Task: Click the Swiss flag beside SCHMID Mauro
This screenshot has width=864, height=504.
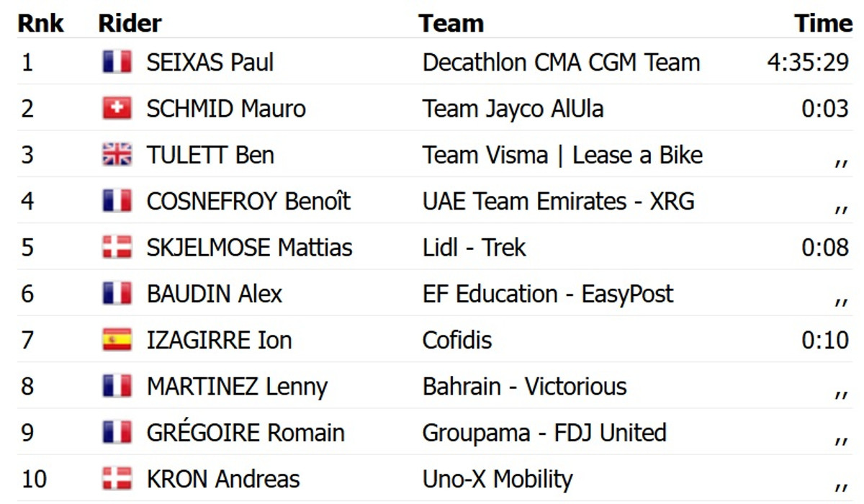Action: (117, 109)
